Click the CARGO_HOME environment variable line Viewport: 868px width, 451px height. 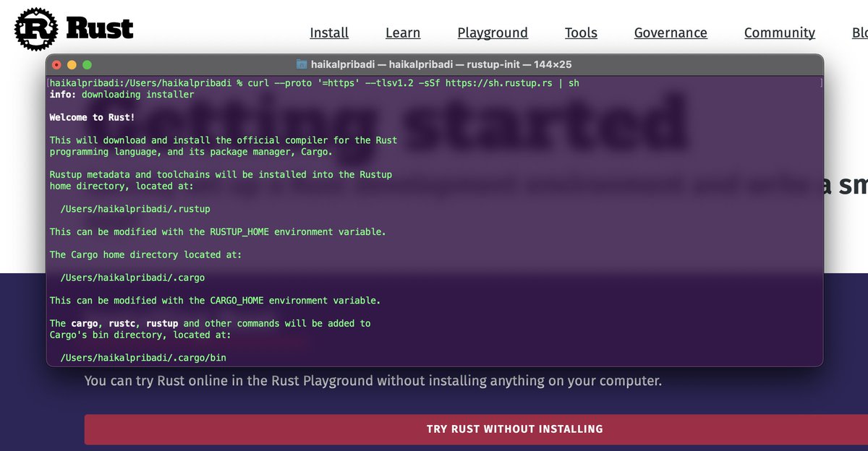pos(215,300)
